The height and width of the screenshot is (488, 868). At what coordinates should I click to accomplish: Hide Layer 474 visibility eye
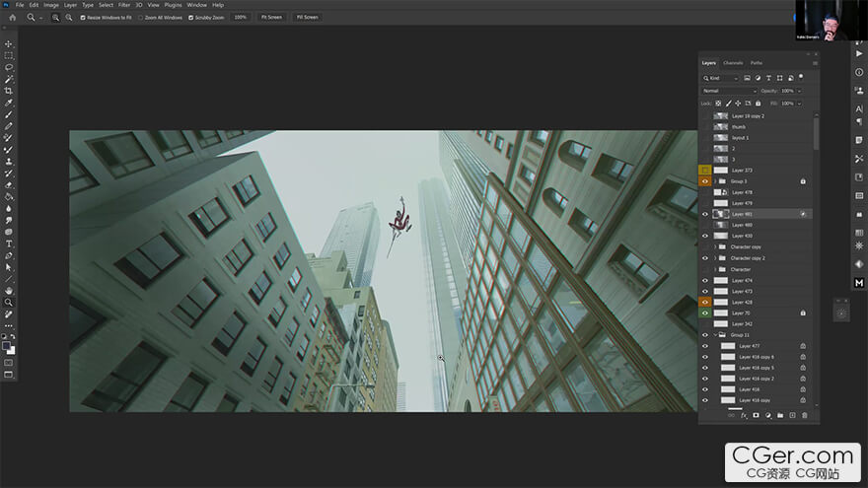704,281
